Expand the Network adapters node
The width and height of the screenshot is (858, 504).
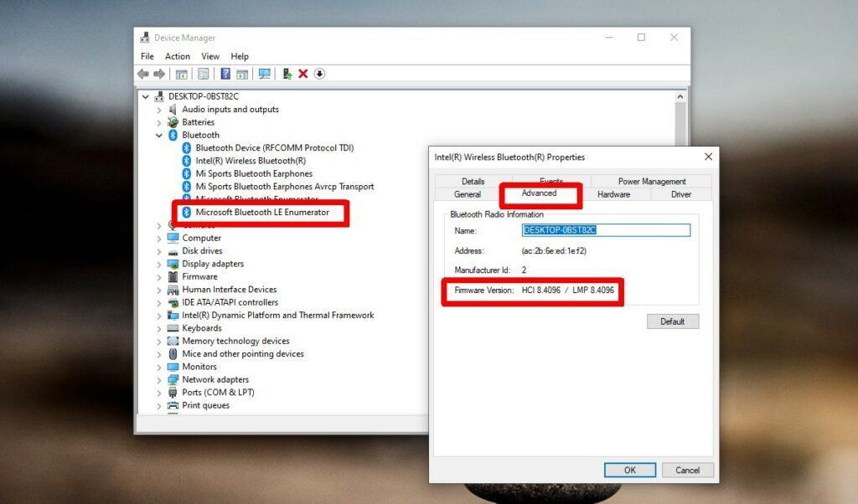click(159, 379)
